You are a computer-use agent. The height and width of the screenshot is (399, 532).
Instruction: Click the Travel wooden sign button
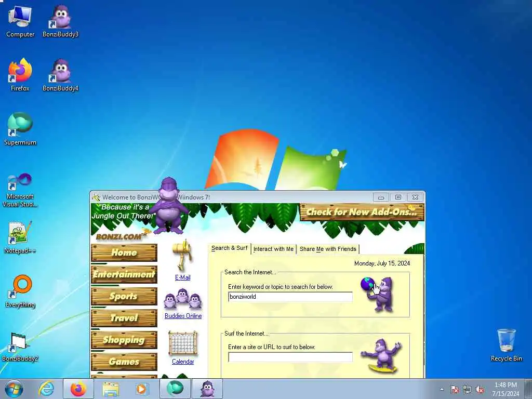tap(124, 318)
